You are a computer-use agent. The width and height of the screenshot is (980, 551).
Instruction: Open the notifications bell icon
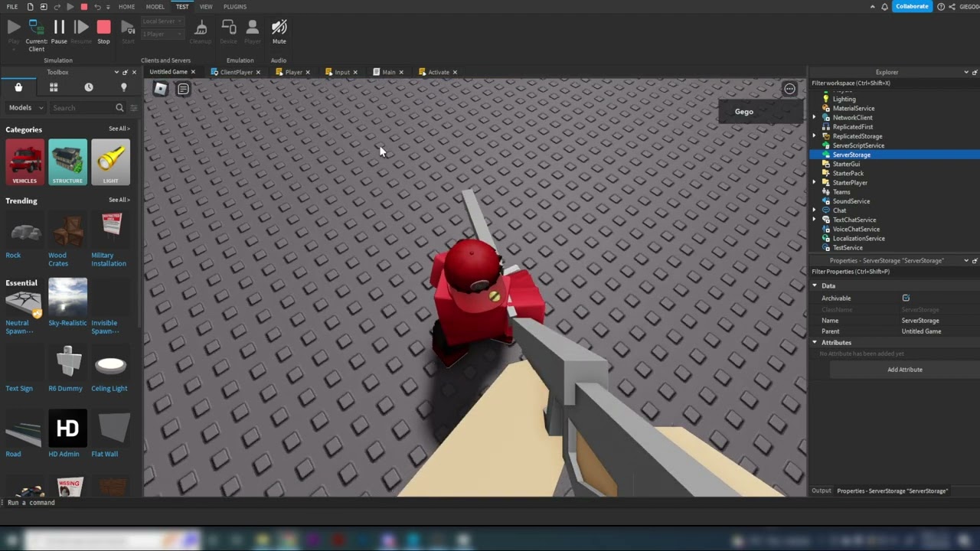(x=884, y=7)
